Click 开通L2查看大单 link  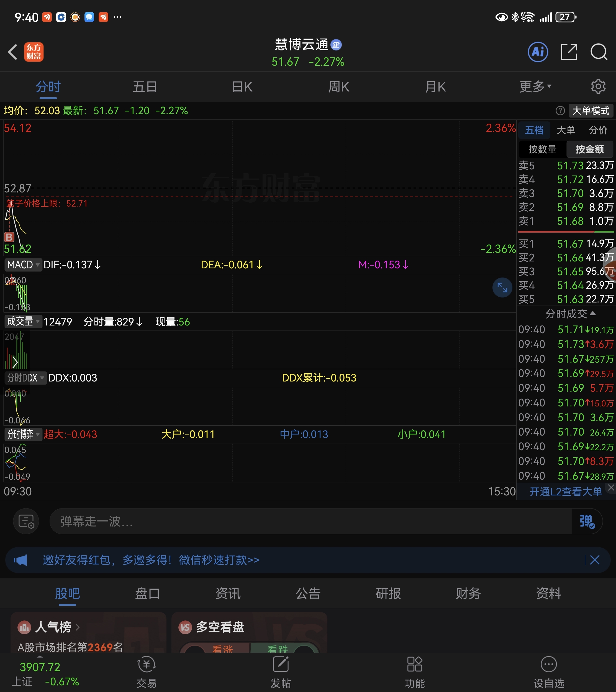pos(566,492)
